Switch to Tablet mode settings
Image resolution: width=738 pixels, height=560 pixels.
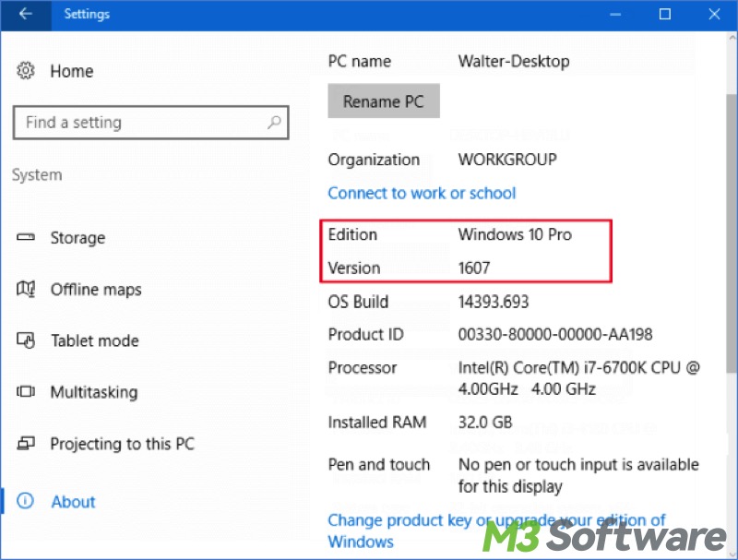pos(95,340)
